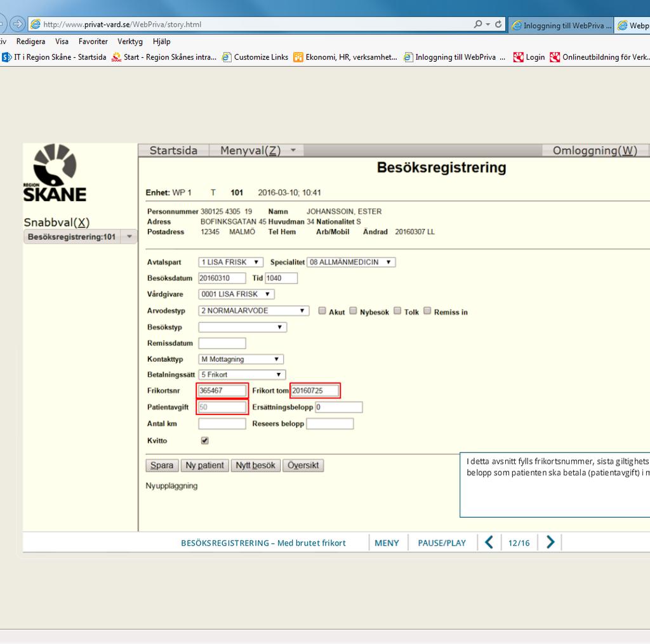Image resolution: width=650 pixels, height=644 pixels.
Task: Click the Ersättningsbelopp input field
Action: (x=339, y=407)
